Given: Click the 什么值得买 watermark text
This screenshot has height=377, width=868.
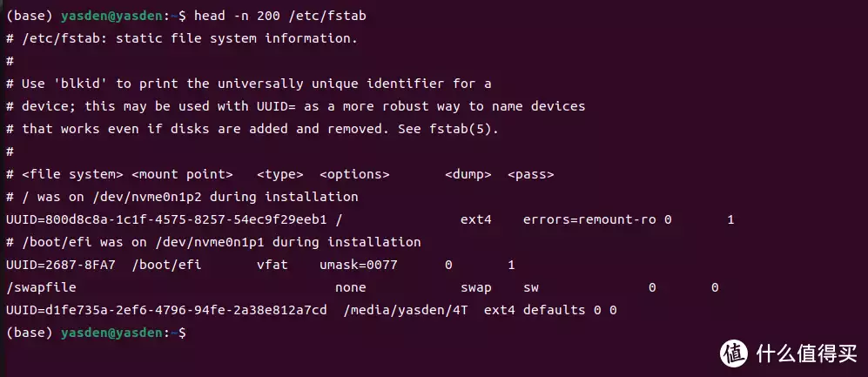Looking at the screenshot, I should (x=806, y=353).
